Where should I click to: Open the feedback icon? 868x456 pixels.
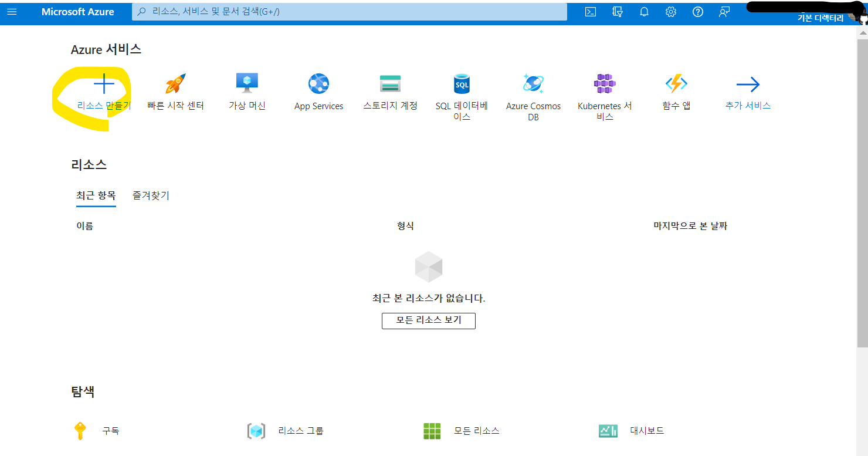click(724, 12)
